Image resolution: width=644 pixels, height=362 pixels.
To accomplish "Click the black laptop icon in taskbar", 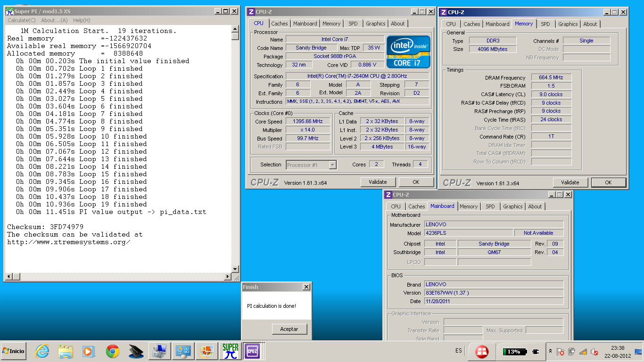I will [136, 351].
